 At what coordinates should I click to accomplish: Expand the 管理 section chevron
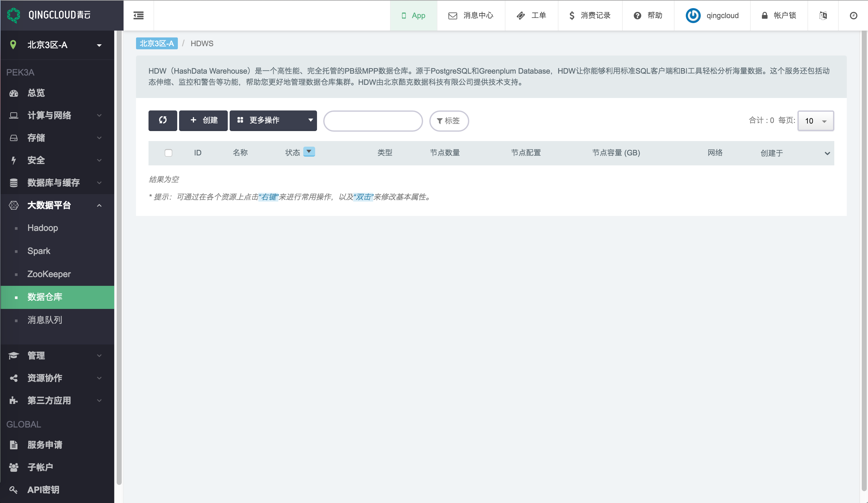click(x=99, y=355)
